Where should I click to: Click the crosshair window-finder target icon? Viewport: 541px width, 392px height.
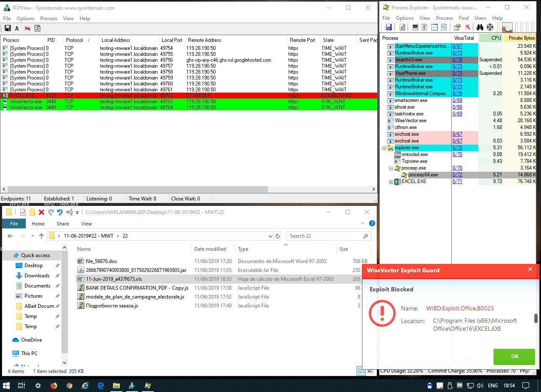pos(490,27)
